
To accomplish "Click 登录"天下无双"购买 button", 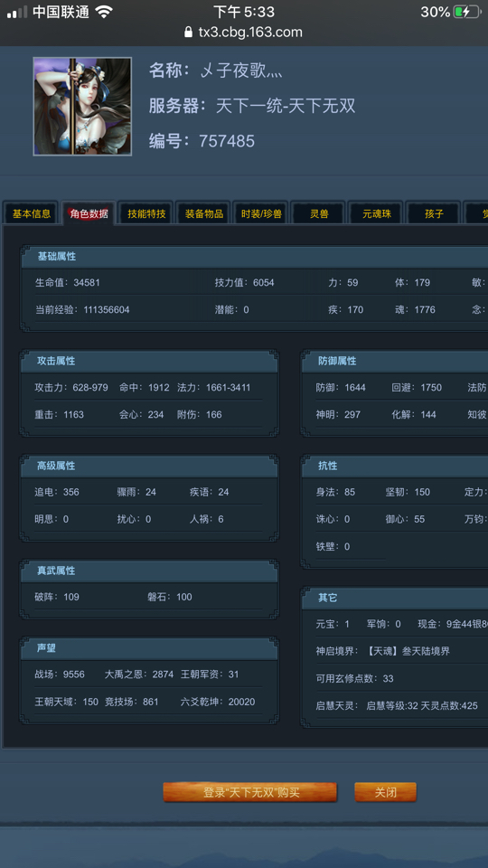I will coord(250,792).
